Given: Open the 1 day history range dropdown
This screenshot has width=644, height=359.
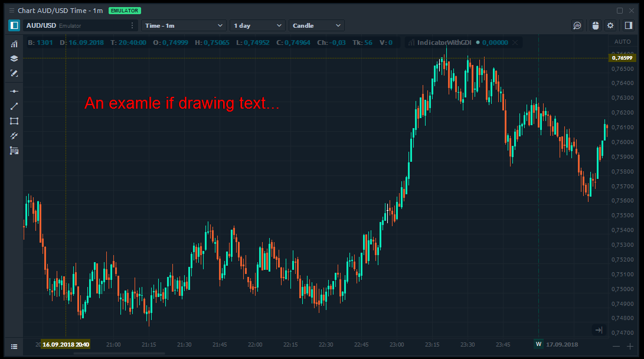Looking at the screenshot, I should tap(257, 25).
